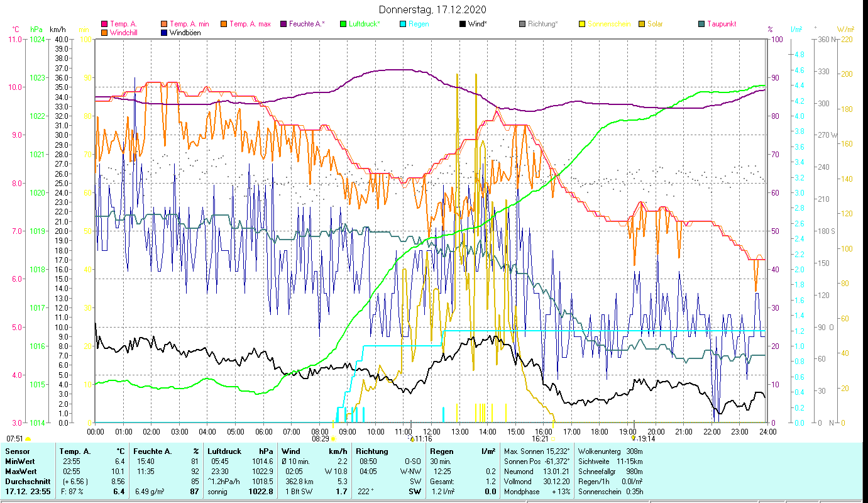Viewport: 868px width, 503px height.
Task: Click the '16:21' time label below the axis
Action: 540,439
